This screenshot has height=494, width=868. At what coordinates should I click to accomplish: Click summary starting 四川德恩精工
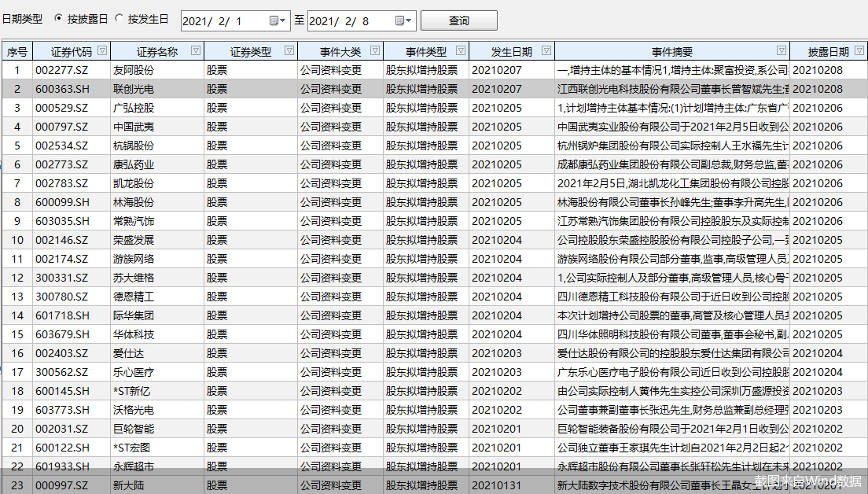pyautogui.click(x=672, y=297)
